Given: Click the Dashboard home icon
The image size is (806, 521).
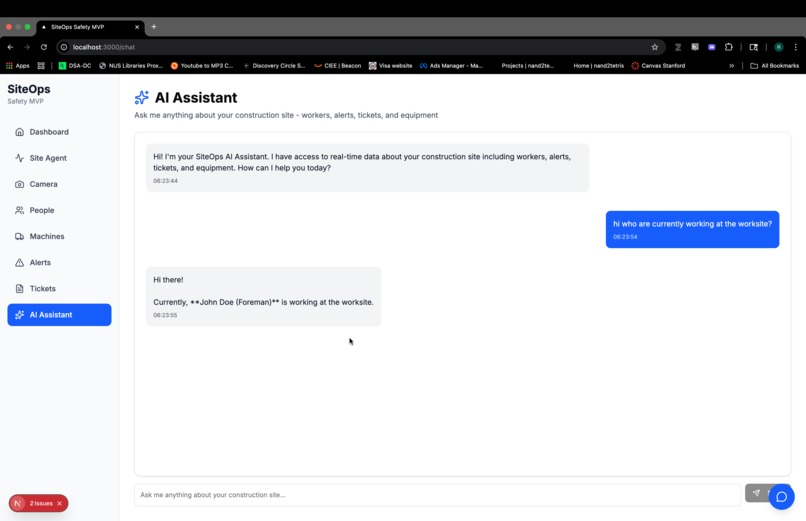Looking at the screenshot, I should [x=20, y=132].
